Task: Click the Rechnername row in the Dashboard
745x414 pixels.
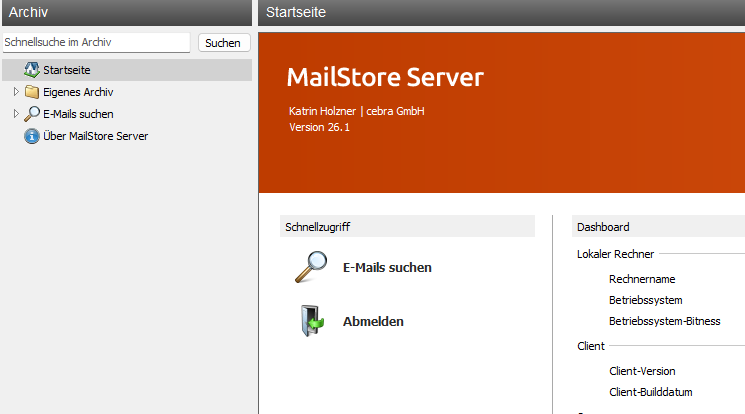Action: click(x=642, y=279)
